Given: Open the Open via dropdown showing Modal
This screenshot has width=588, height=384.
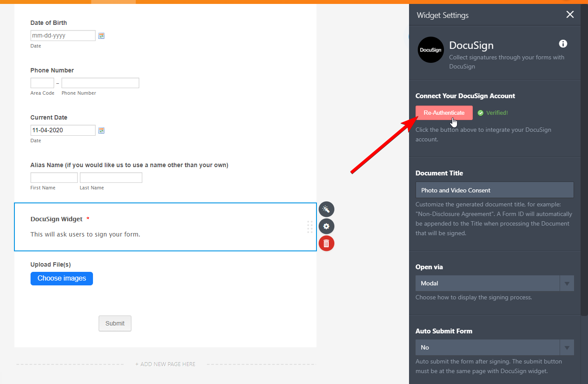Looking at the screenshot, I should click(488, 283).
